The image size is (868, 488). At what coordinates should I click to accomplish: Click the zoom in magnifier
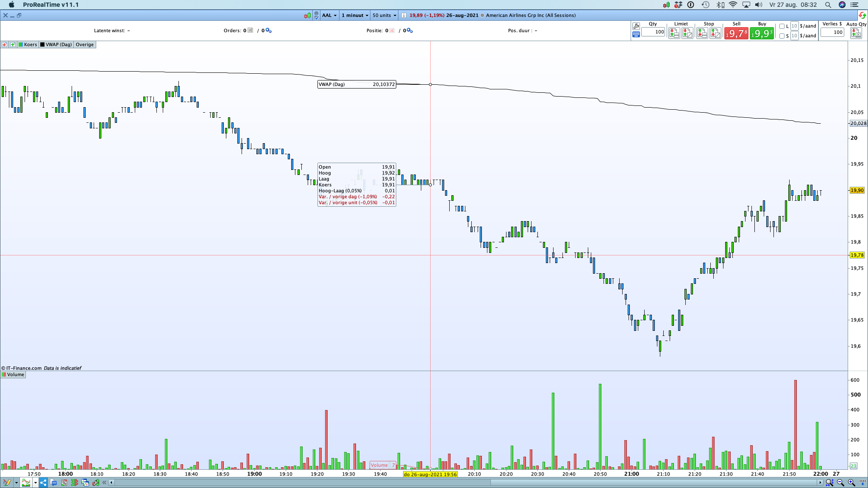point(851,482)
